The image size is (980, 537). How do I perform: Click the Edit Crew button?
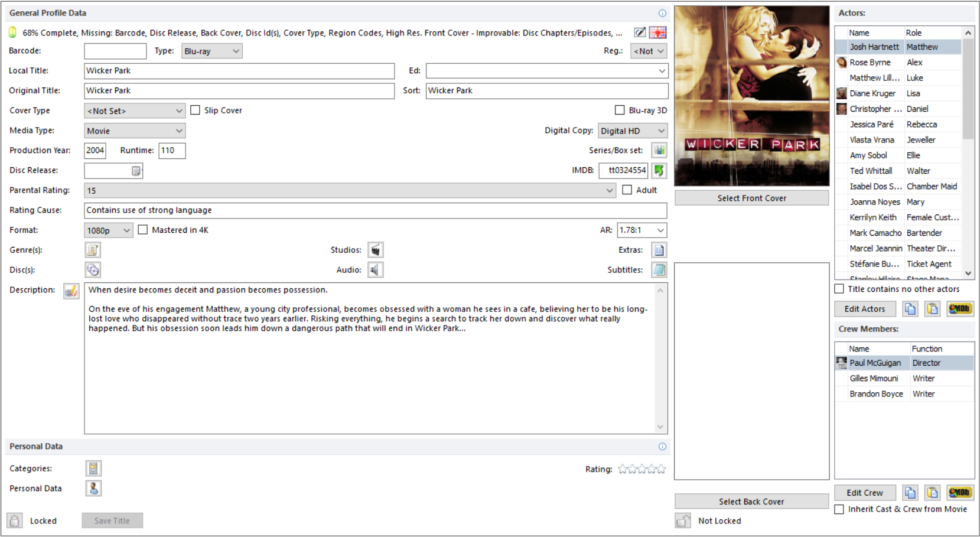(x=865, y=493)
